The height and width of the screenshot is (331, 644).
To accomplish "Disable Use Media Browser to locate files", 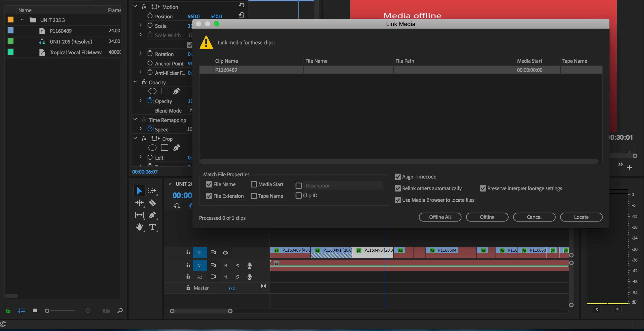I will pyautogui.click(x=398, y=200).
